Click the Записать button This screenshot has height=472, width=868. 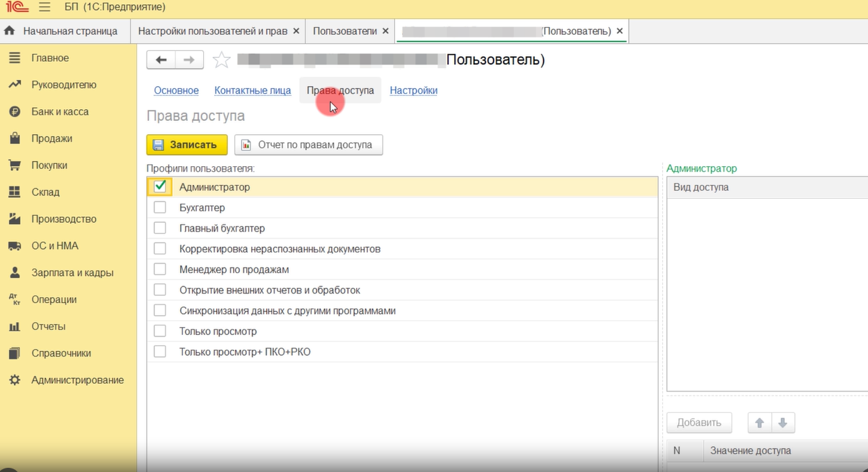click(x=186, y=145)
